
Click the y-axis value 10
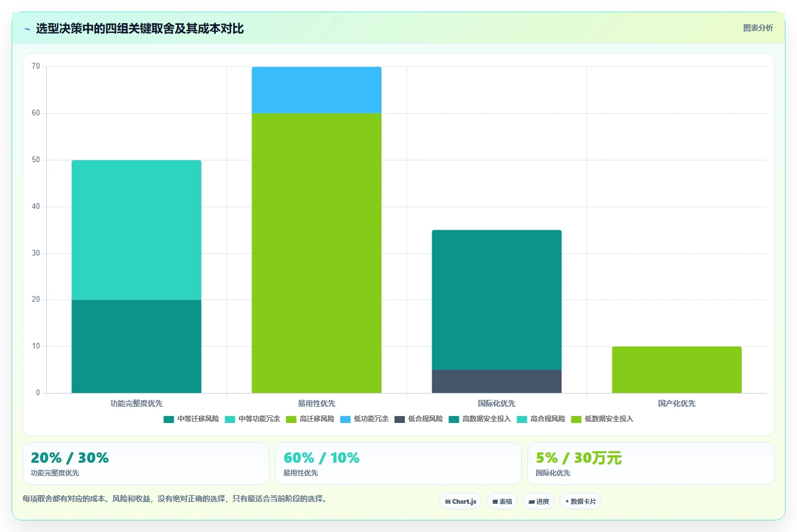tap(36, 346)
